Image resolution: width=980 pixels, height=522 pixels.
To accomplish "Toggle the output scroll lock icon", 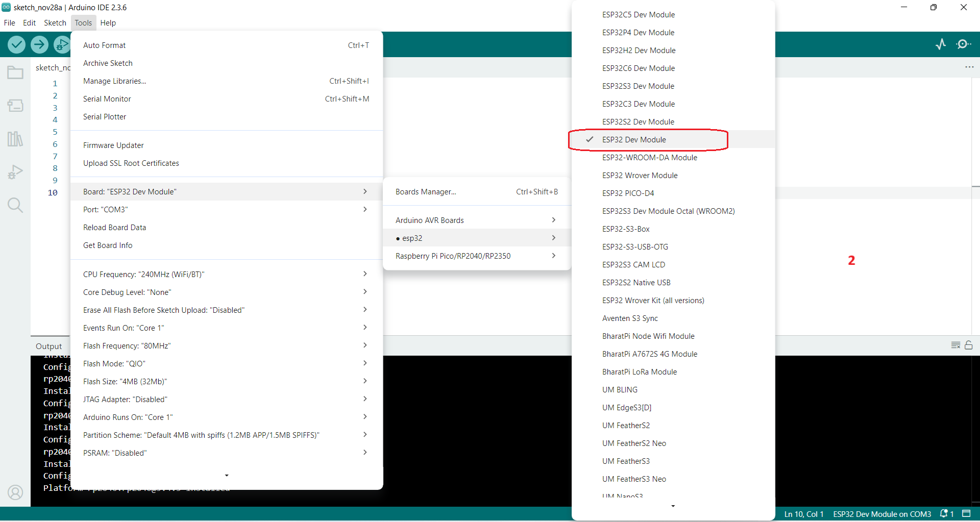I will [969, 345].
